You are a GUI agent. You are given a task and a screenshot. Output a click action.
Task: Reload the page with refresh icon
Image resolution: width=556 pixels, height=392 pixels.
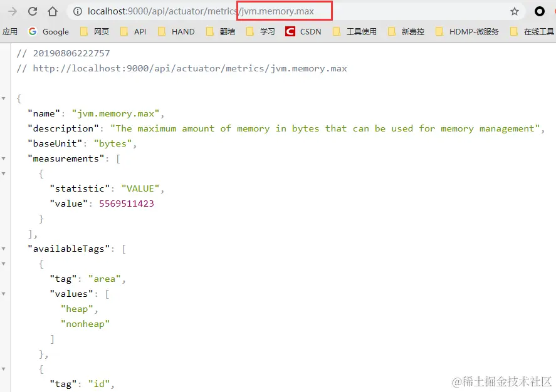pos(33,11)
